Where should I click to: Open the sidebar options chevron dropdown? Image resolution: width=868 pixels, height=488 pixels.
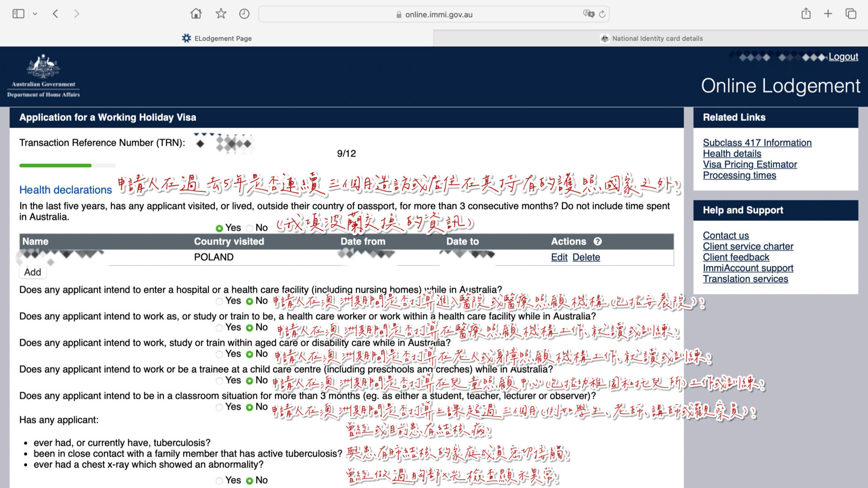[35, 14]
